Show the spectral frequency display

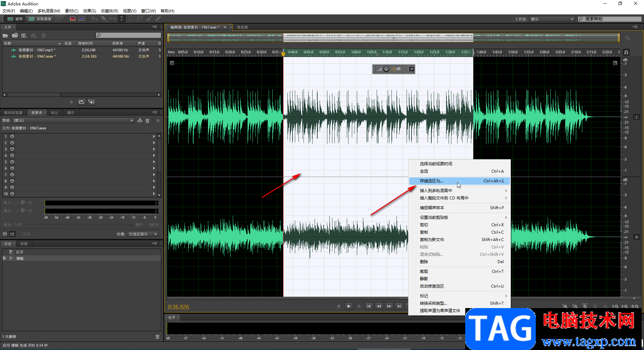tap(73, 19)
